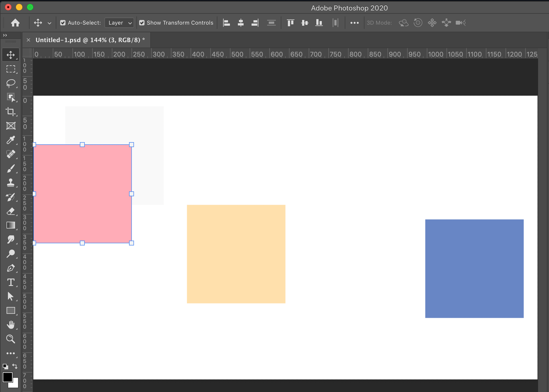
Task: Select the Eraser tool
Action: coord(11,211)
